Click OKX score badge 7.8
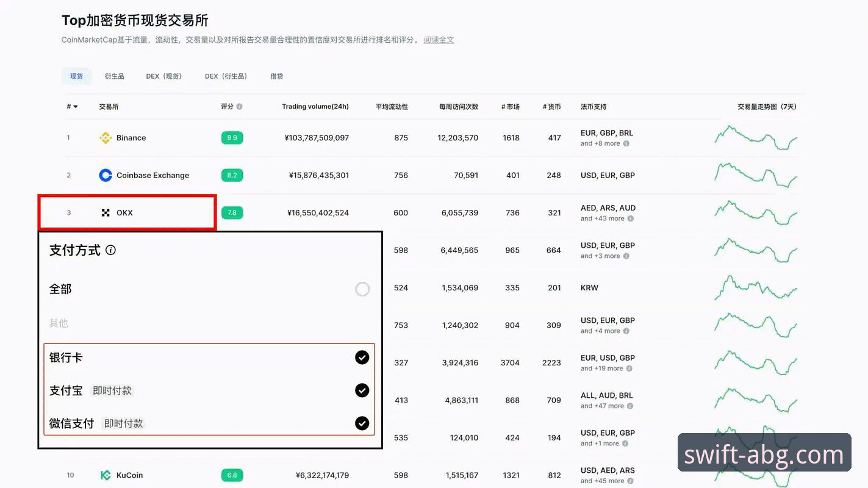The image size is (868, 488). point(232,213)
